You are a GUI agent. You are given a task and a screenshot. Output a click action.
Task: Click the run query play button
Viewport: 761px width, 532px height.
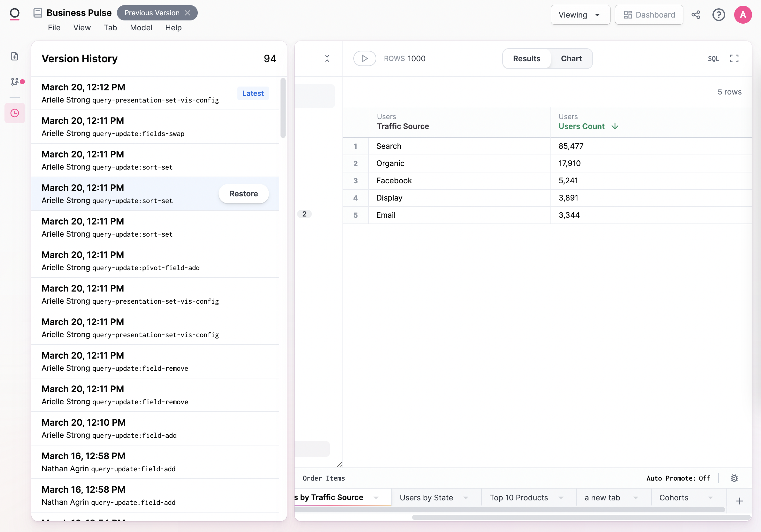coord(364,59)
